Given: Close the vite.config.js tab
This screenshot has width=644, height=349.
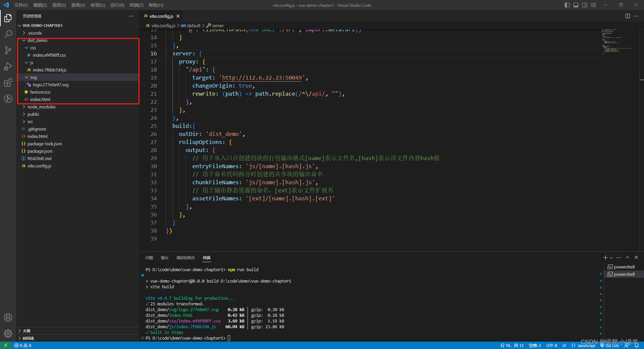Looking at the screenshot, I should click(178, 16).
